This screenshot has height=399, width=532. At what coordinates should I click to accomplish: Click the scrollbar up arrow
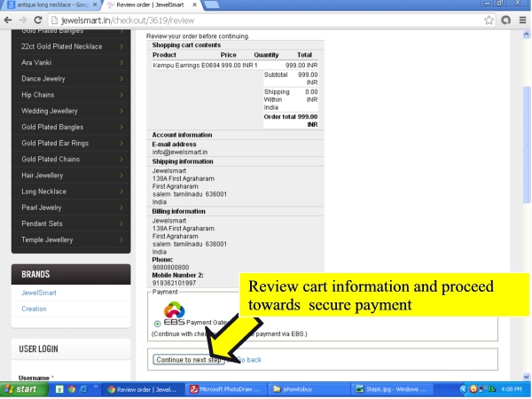(x=526, y=34)
